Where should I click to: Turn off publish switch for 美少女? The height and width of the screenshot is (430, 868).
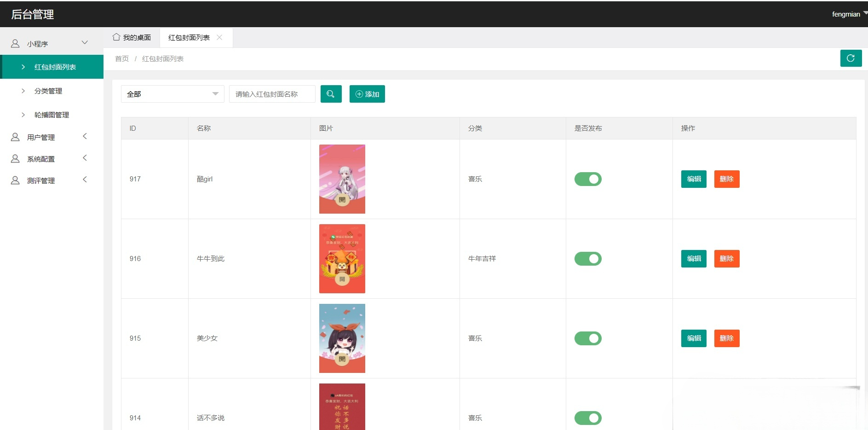click(x=587, y=338)
